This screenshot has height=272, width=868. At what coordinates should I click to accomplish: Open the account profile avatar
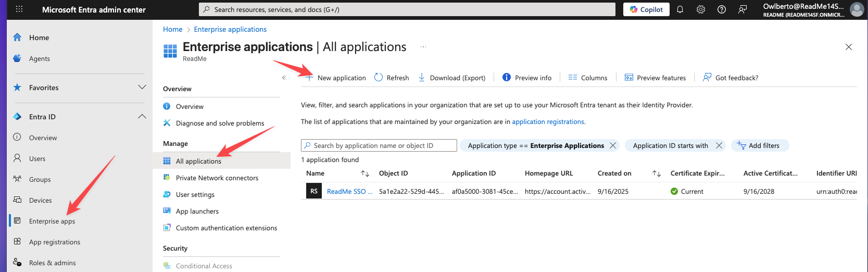tap(857, 9)
